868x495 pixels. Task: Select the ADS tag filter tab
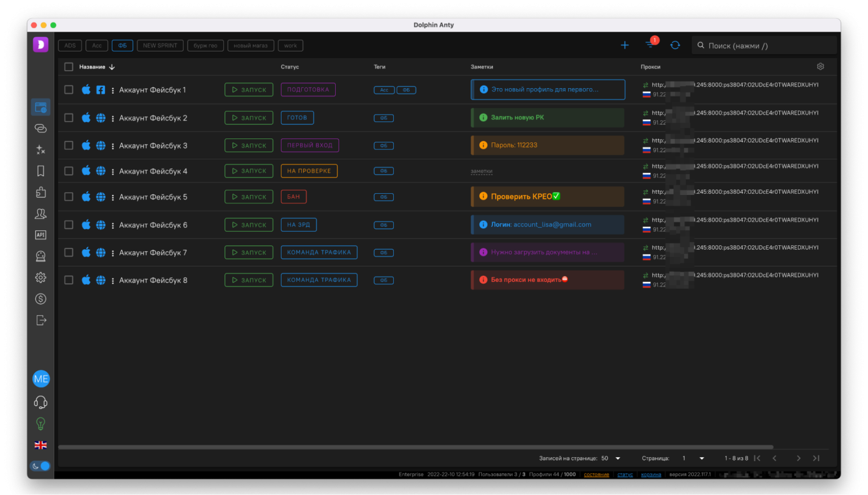pos(70,46)
